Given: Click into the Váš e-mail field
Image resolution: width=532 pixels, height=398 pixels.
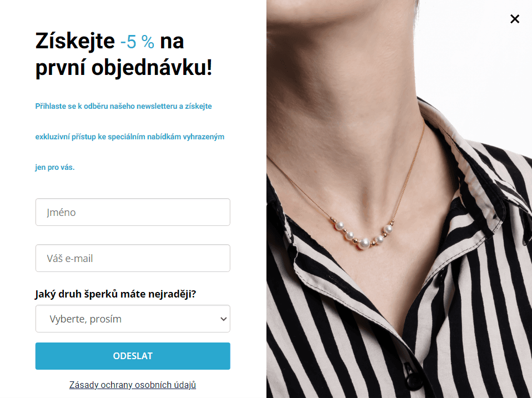Looking at the screenshot, I should tap(133, 258).
